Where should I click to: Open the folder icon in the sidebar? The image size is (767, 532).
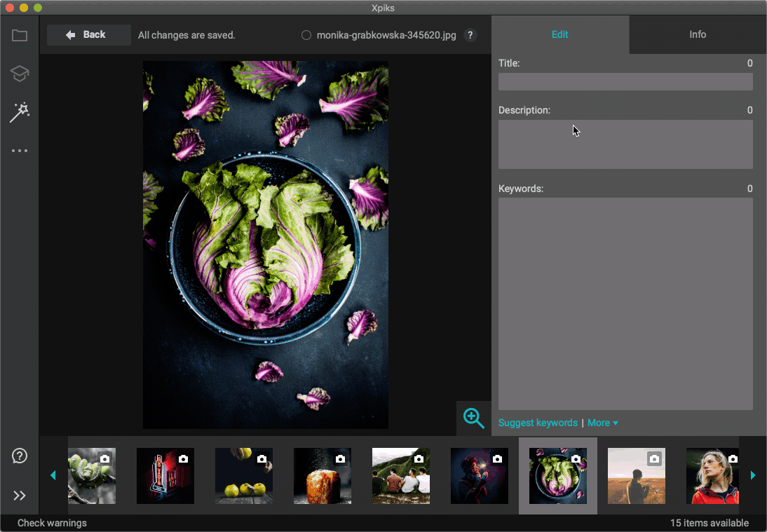(20, 36)
